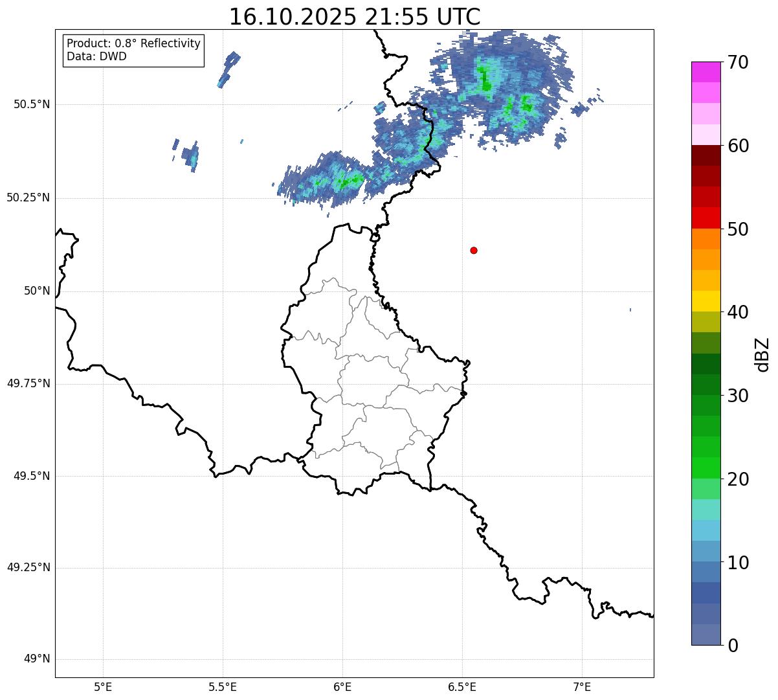Click the colorbar 20 tick label
The width and height of the screenshot is (778, 700).
click(738, 479)
